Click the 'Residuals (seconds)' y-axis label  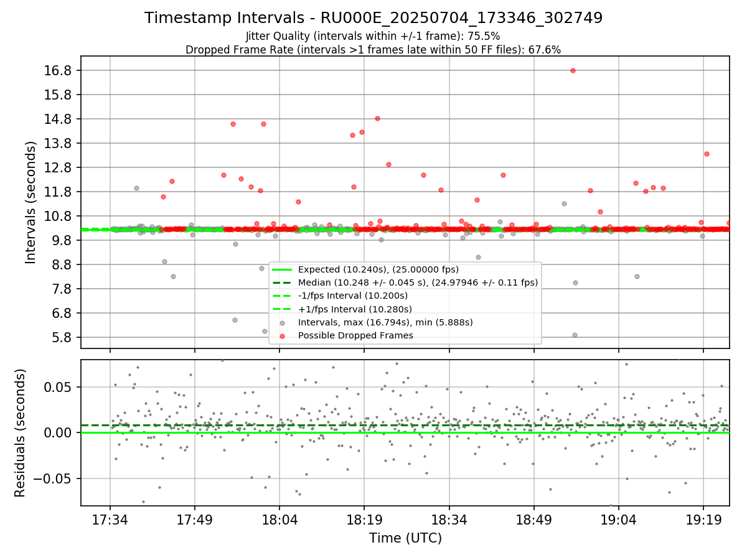click(21, 432)
